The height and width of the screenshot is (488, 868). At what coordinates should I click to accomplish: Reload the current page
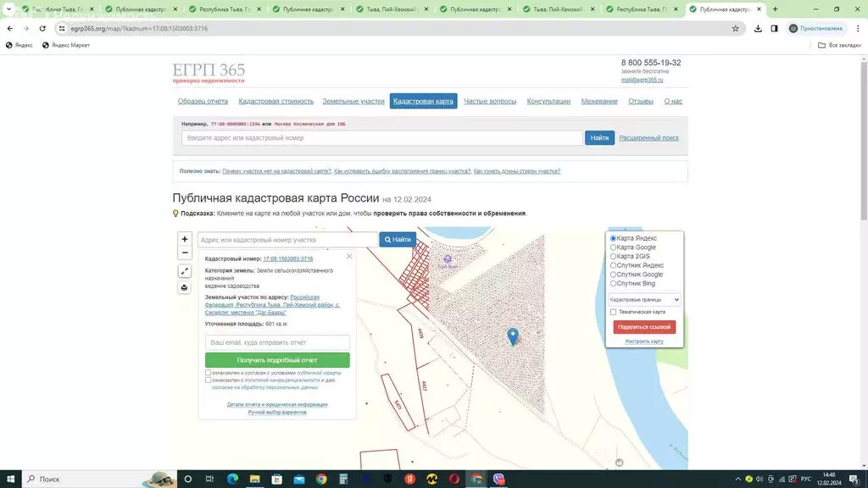pos(42,28)
